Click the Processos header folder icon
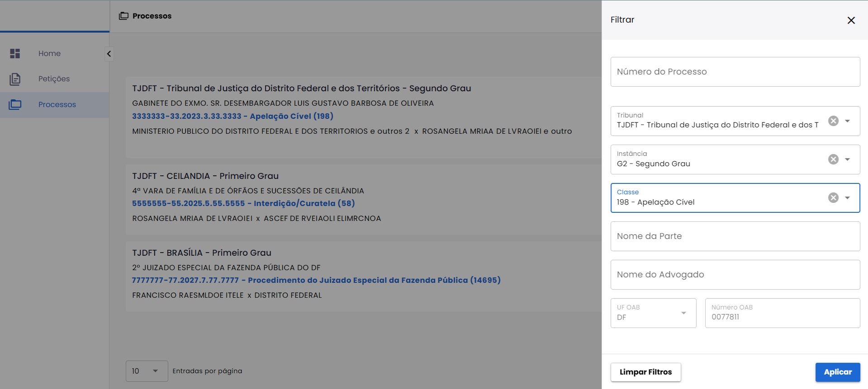Screen dimensions: 868x389 click(x=123, y=16)
